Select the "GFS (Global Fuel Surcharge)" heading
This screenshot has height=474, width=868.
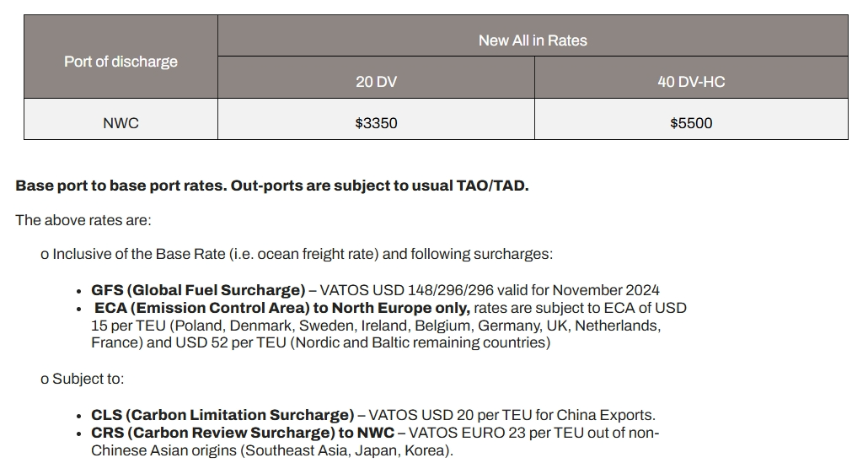(x=199, y=290)
